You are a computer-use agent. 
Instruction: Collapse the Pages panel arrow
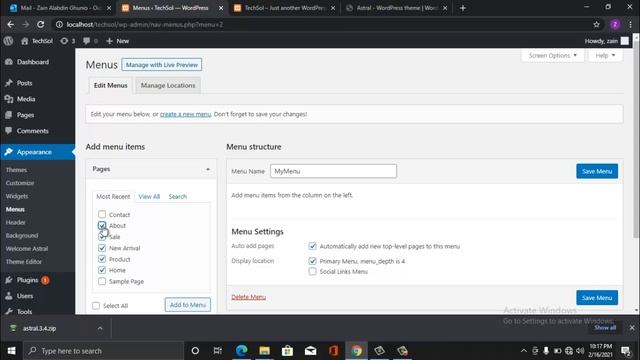[x=208, y=169]
